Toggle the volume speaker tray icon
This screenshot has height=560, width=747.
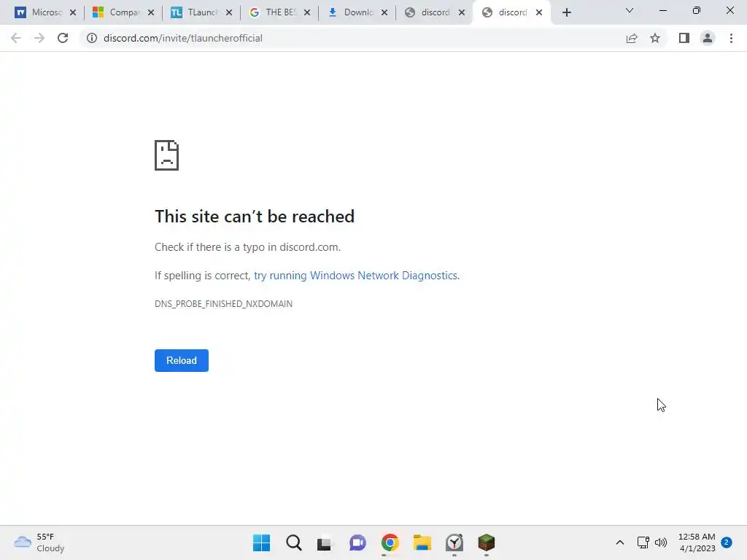pos(661,542)
